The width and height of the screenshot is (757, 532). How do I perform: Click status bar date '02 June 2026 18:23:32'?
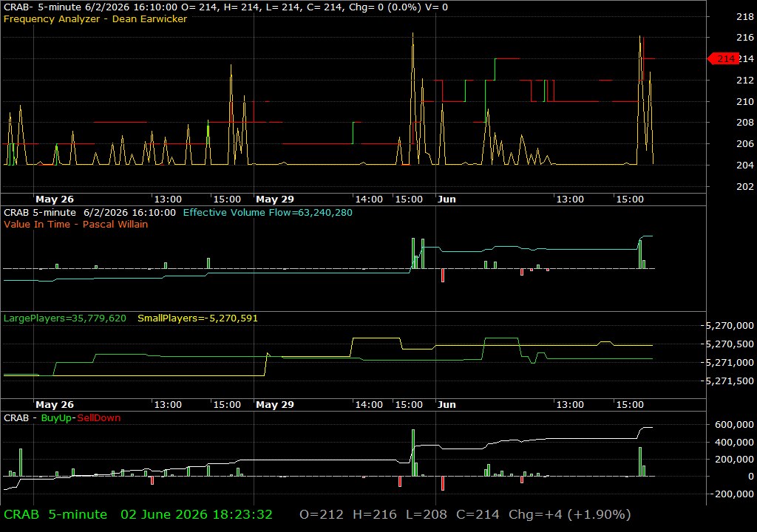197,514
